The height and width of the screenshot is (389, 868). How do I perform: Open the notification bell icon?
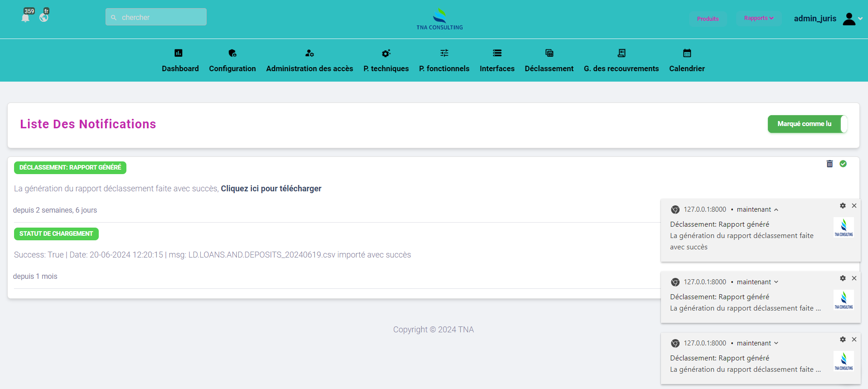coord(25,18)
